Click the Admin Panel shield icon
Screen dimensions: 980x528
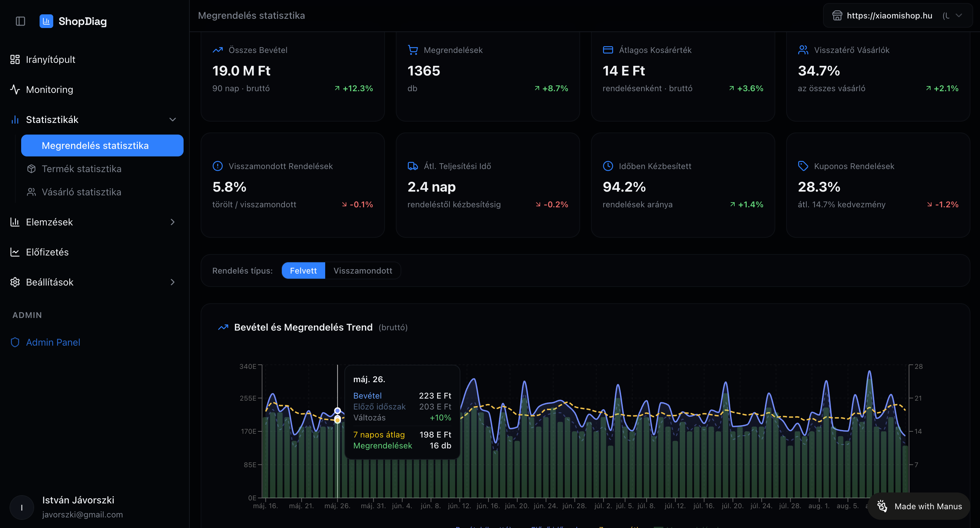click(15, 342)
